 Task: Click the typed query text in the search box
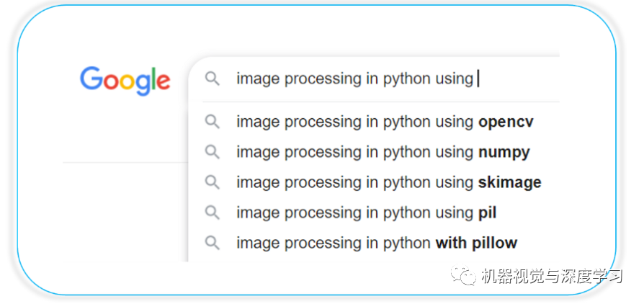(x=354, y=79)
